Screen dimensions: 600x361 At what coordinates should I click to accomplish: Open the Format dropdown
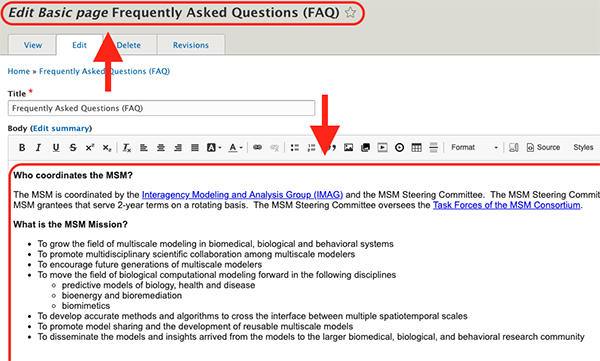474,147
